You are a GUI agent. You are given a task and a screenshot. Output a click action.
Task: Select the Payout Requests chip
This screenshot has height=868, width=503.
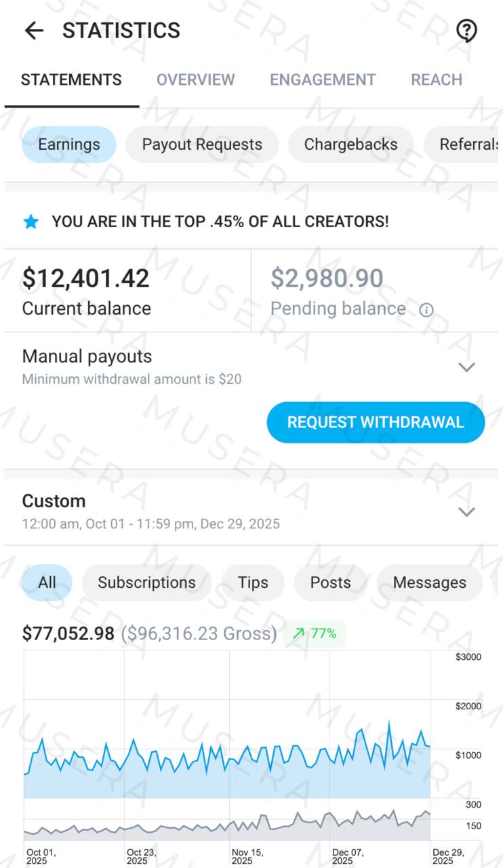(202, 144)
